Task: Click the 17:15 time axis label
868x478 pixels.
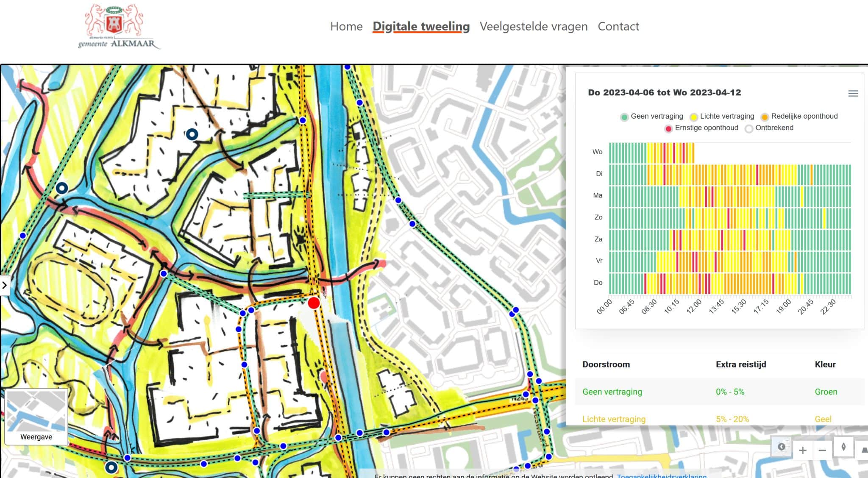Action: [761, 306]
